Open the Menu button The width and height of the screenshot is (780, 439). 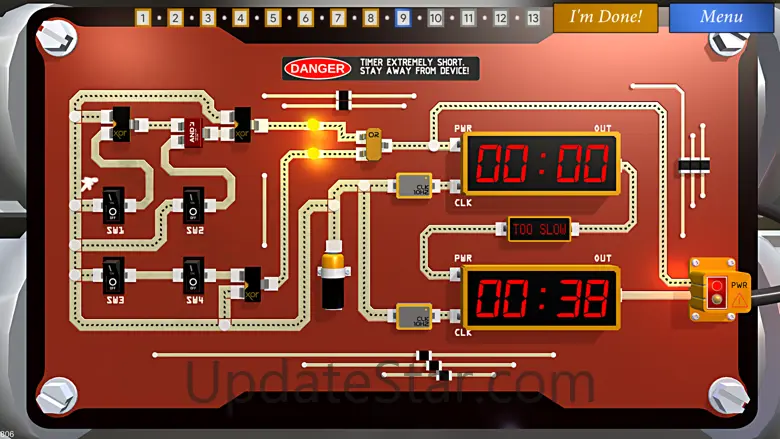click(721, 17)
